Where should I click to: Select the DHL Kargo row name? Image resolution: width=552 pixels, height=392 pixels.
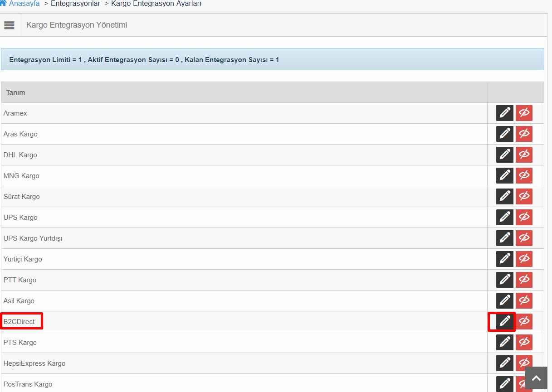20,155
